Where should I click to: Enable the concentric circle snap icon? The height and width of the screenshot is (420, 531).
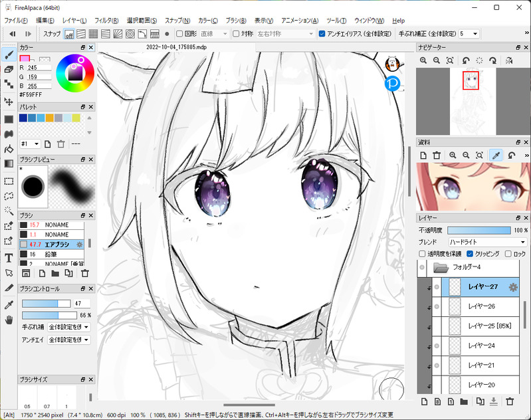(130, 34)
